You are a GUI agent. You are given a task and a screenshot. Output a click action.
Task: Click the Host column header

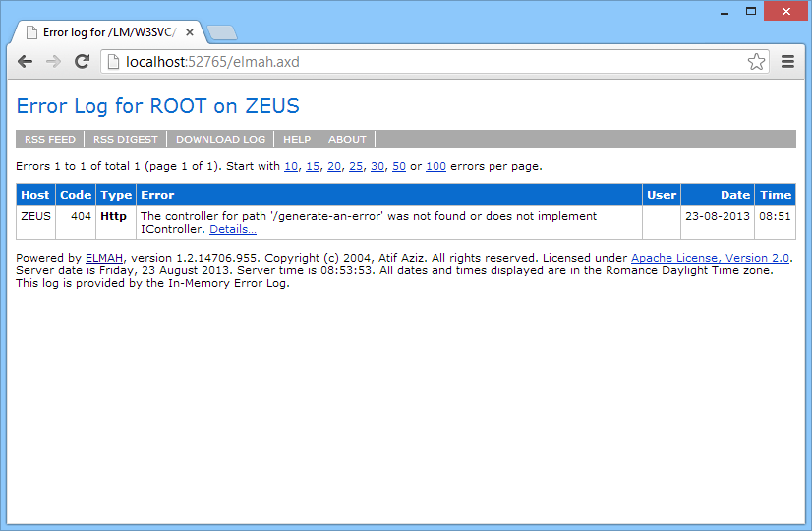pyautogui.click(x=35, y=195)
